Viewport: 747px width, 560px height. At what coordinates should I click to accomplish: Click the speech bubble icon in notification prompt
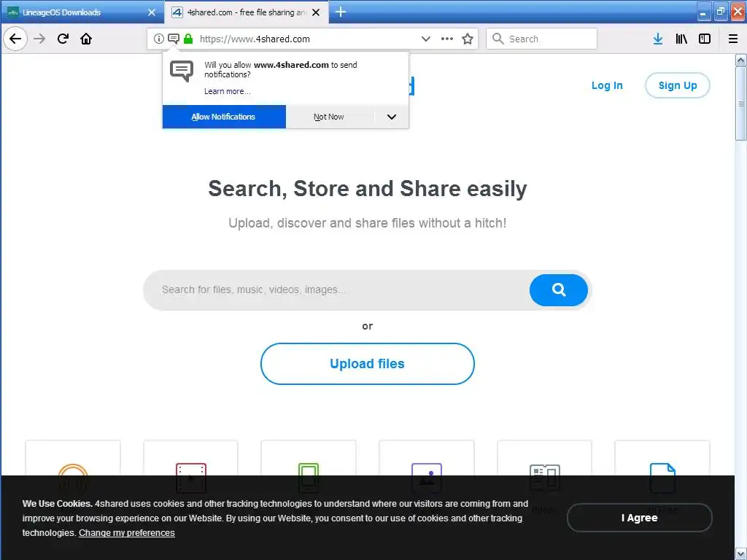pyautogui.click(x=182, y=71)
